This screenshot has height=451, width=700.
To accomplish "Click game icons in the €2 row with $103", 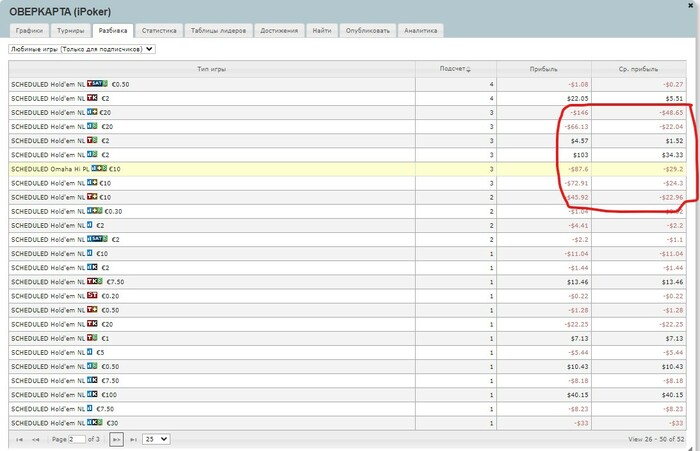I will click(x=92, y=155).
